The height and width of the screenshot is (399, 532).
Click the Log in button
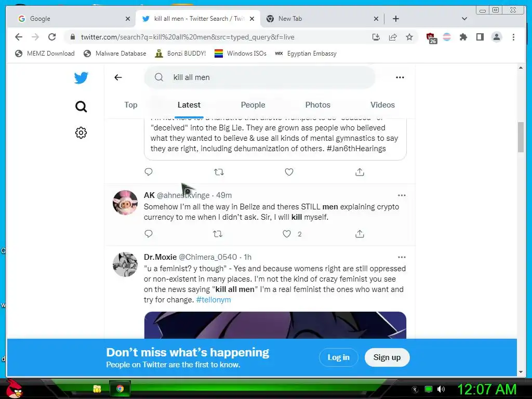coord(339,357)
